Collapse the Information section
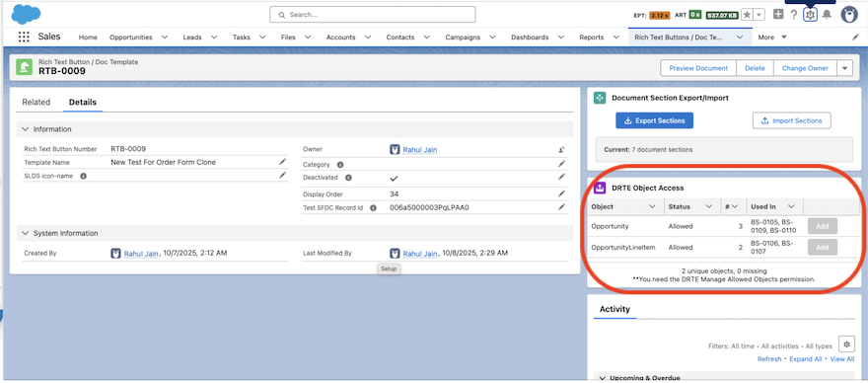Screen dimensions: 868x383 (x=25, y=129)
